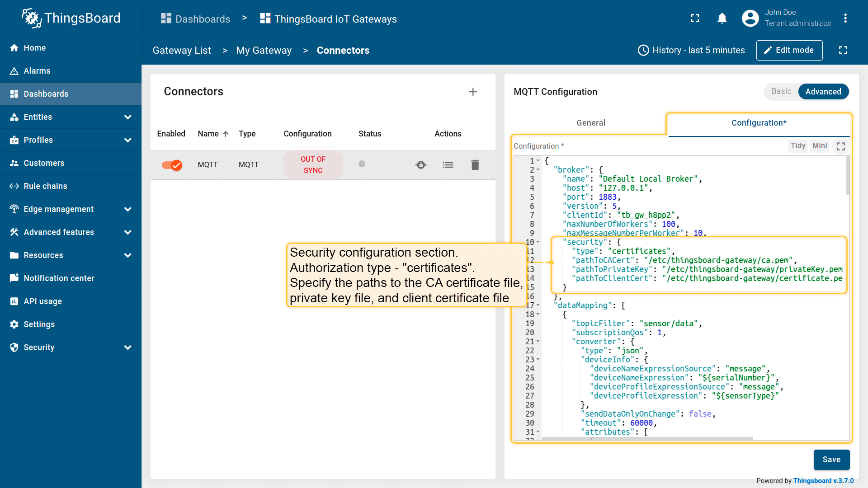Open the History last 5 minutes selector

coord(691,50)
